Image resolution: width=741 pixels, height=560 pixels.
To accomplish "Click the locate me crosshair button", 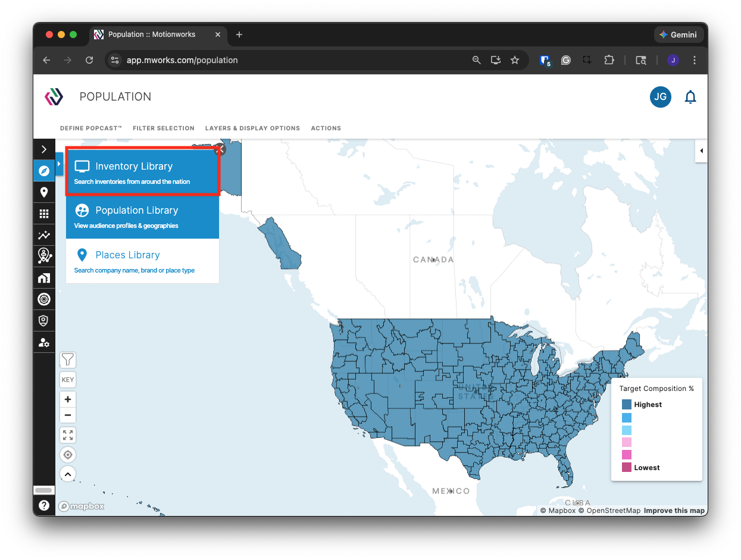I will [68, 455].
